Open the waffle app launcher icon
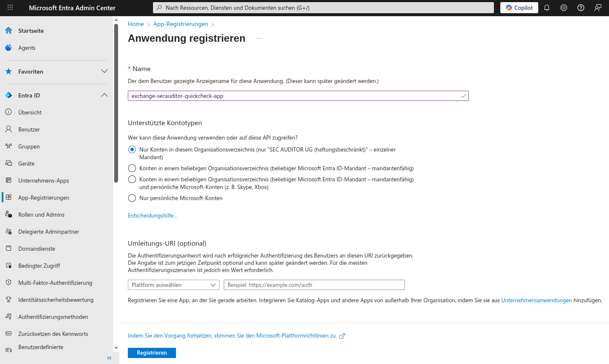609x364 pixels. [x=10, y=8]
